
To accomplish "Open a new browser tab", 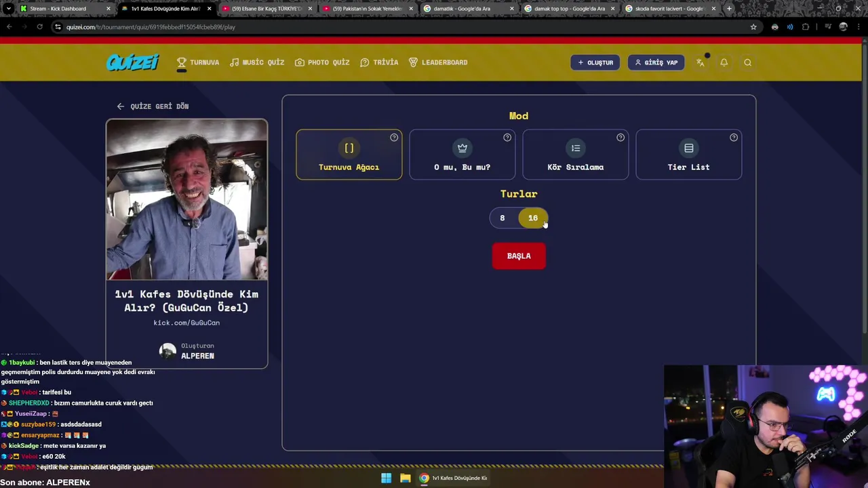I will (729, 9).
